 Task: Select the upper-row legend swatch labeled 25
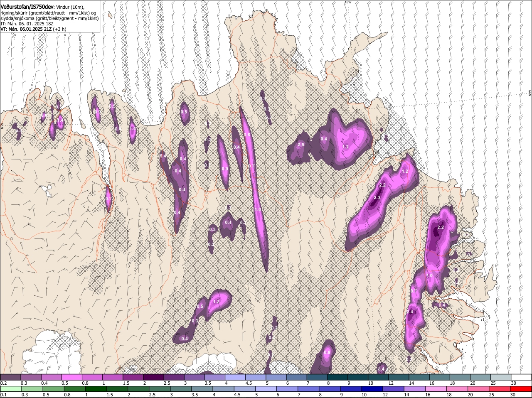501,377
